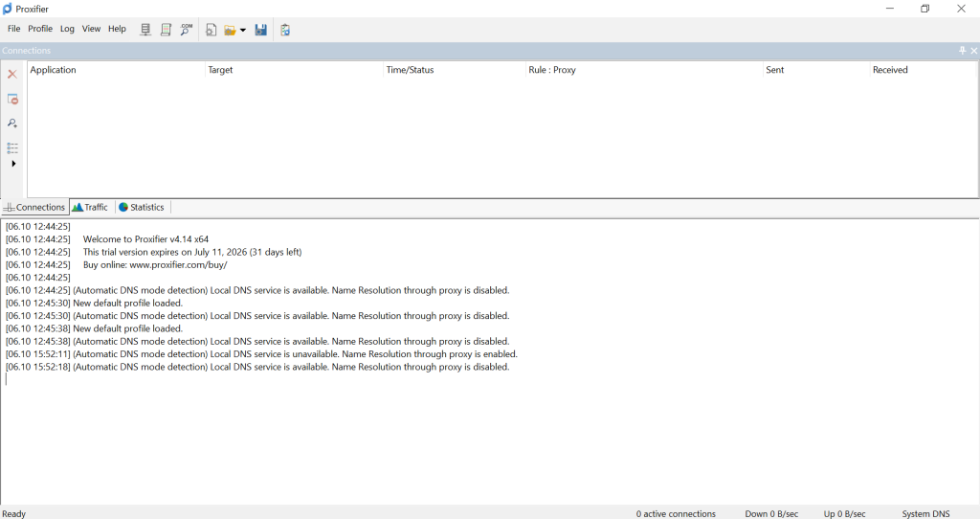Open Proxy Servers settings toolbar icon
Viewport: 980px width, 519px height.
(145, 30)
